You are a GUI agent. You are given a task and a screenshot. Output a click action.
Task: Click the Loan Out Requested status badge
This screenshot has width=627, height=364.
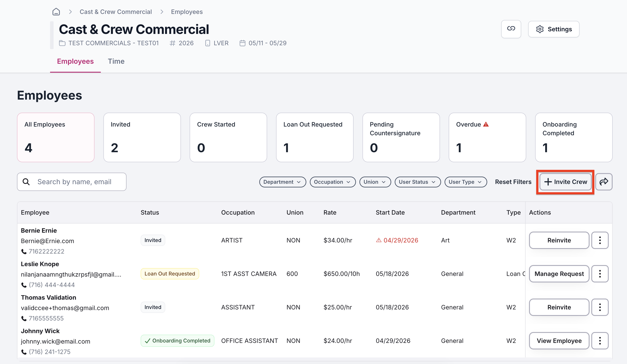pos(170,274)
